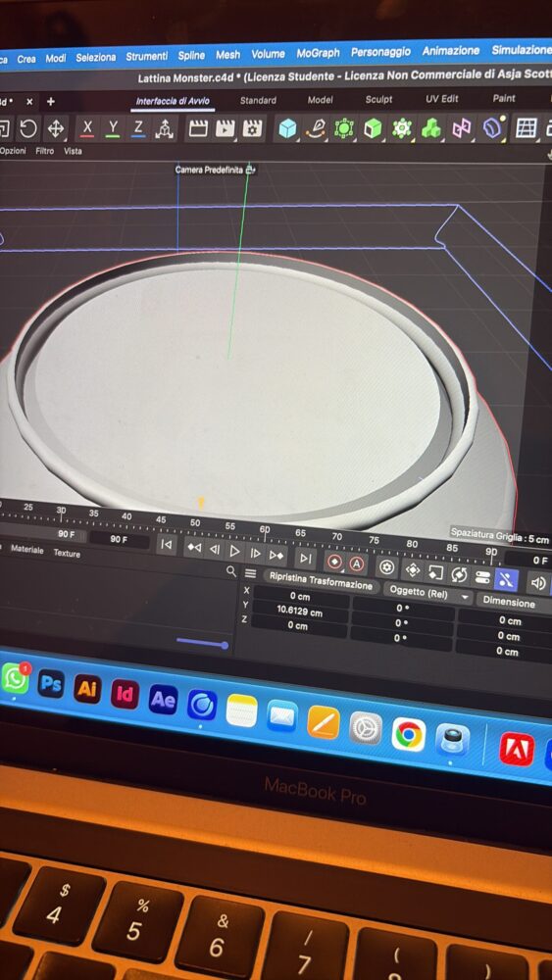Open the viewport Vista menu
This screenshot has height=980, width=552.
click(73, 151)
